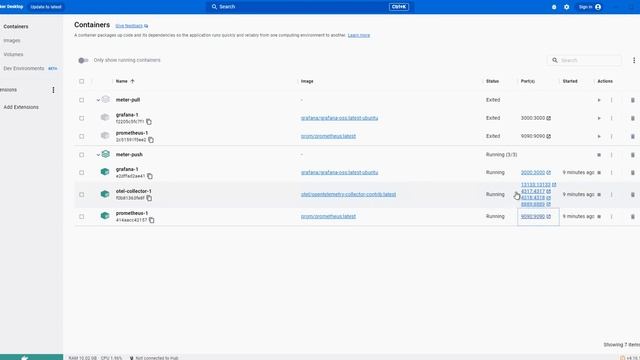The height and width of the screenshot is (360, 640).
Task: Check the exited grafana-1 row checkbox
Action: coord(82,118)
